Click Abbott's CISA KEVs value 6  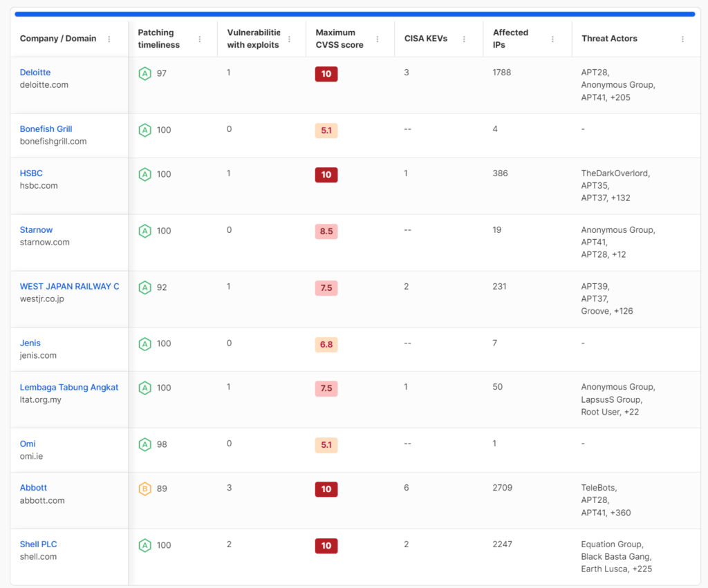point(407,488)
